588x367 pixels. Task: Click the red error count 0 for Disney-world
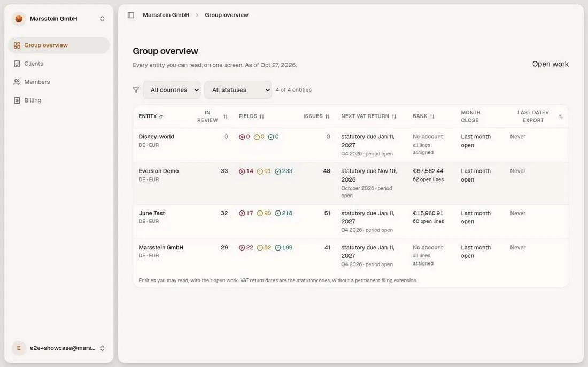tap(244, 137)
